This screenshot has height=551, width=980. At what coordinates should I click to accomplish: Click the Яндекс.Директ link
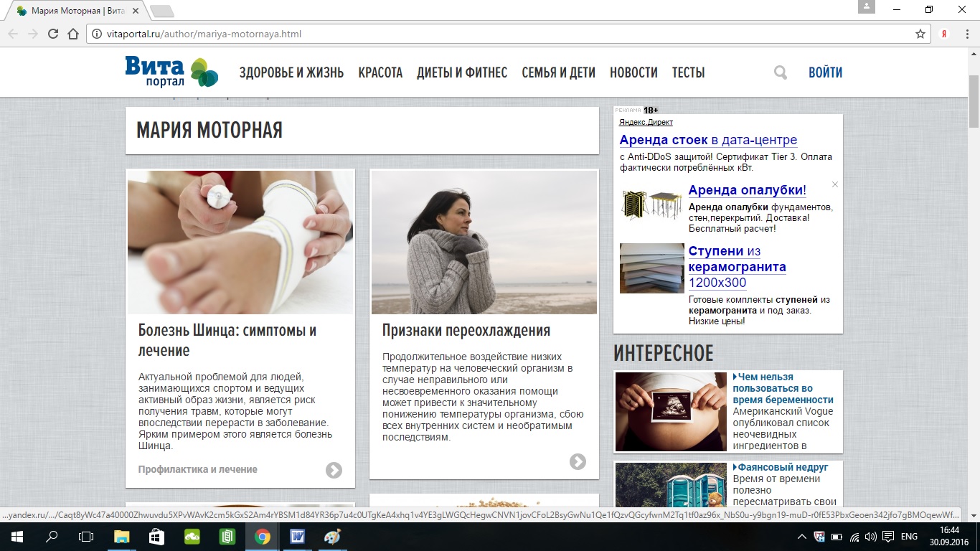click(646, 122)
